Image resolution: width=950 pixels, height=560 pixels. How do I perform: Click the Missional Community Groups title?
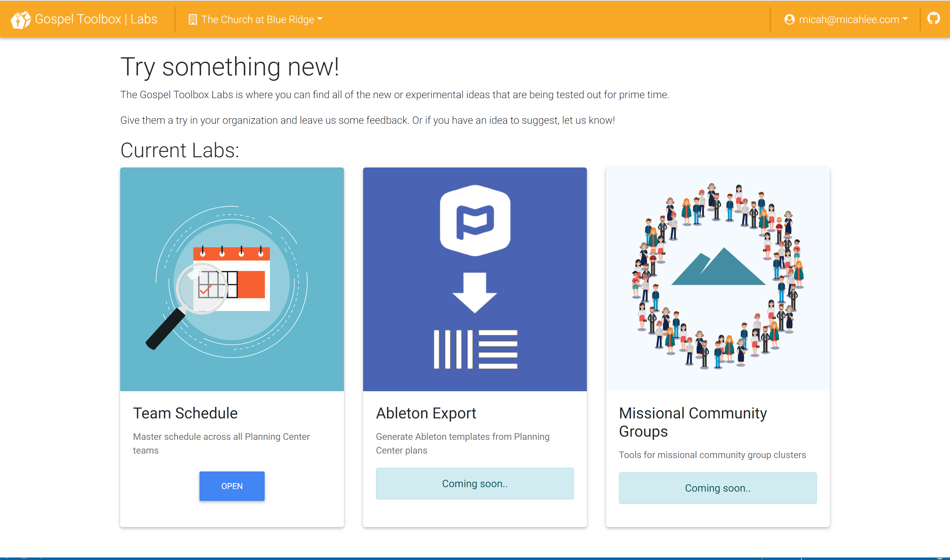click(x=693, y=422)
